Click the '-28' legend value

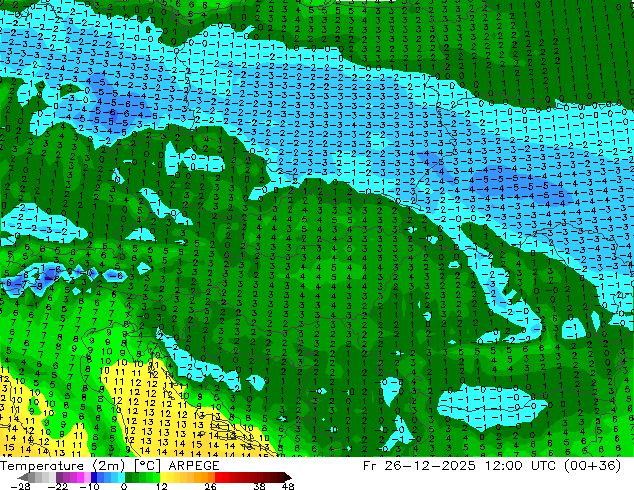tap(20, 486)
